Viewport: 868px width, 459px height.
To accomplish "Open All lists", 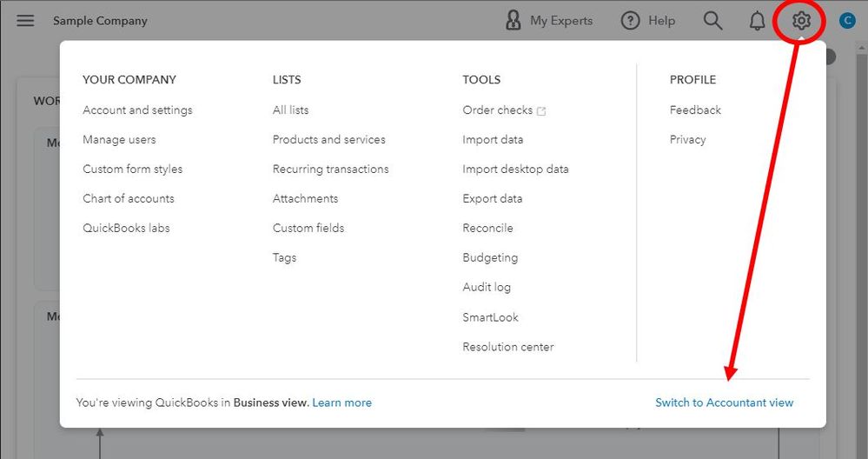I will click(290, 110).
